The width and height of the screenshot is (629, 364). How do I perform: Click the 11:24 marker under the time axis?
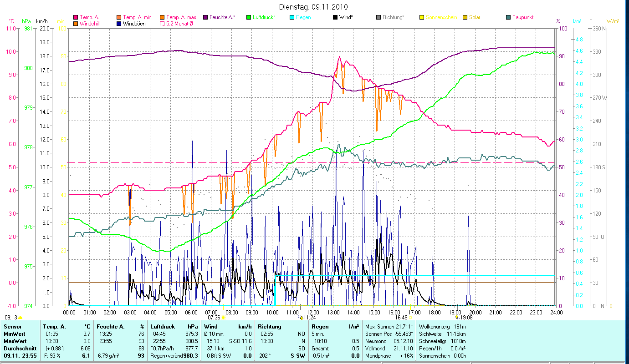click(308, 318)
